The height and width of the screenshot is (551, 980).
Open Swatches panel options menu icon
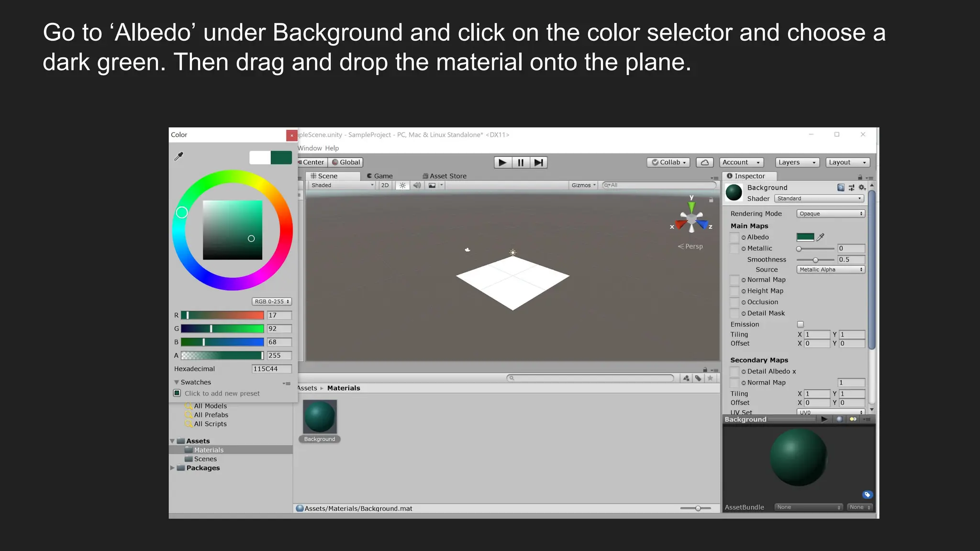(287, 383)
